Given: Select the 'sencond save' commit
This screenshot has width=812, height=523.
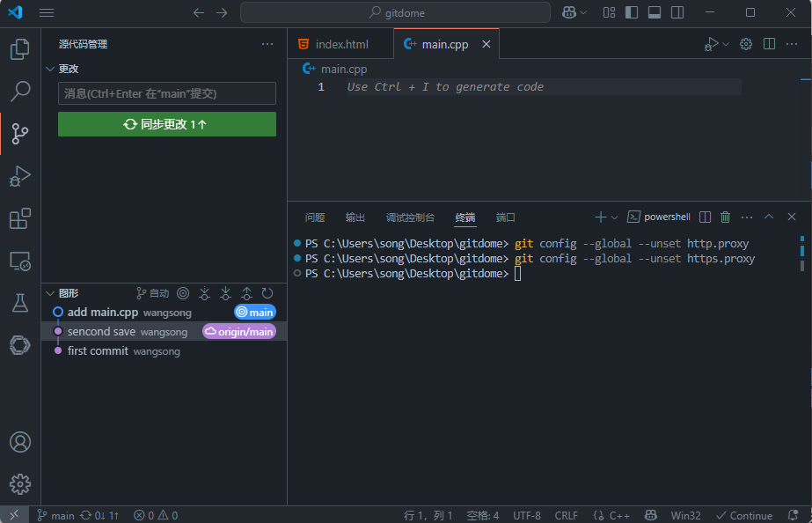Looking at the screenshot, I should point(101,332).
